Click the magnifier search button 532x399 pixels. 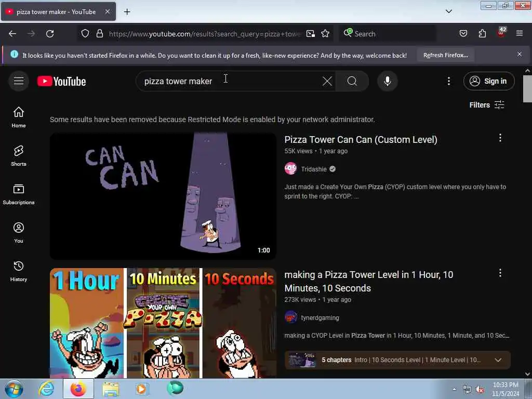point(352,81)
